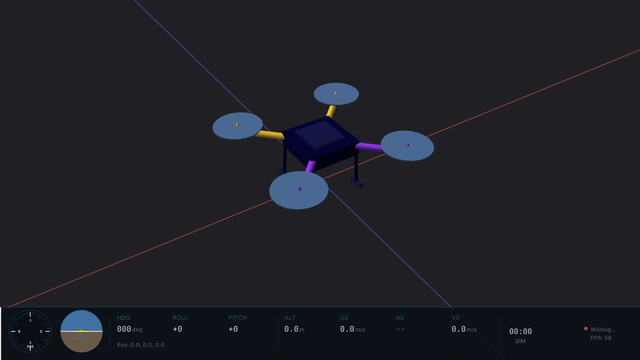The height and width of the screenshot is (360, 640).
Task: Select the front-bottom rotor disc with purple hub
Action: point(299,190)
